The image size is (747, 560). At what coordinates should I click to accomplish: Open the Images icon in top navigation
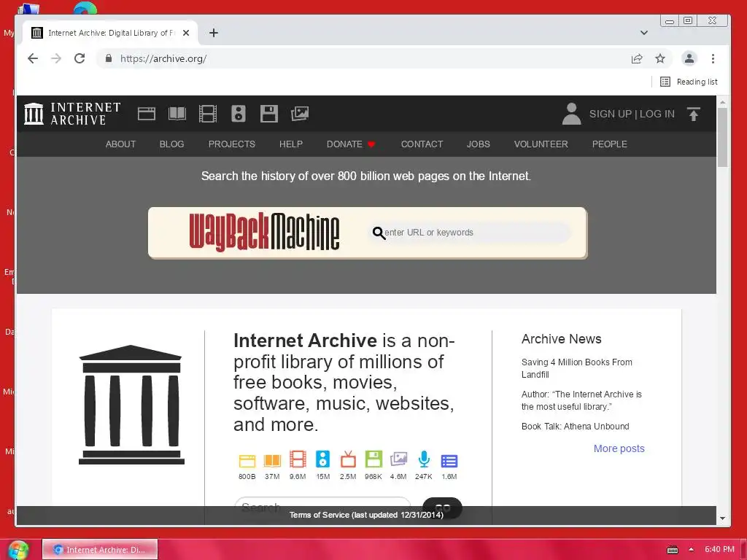pyautogui.click(x=300, y=114)
